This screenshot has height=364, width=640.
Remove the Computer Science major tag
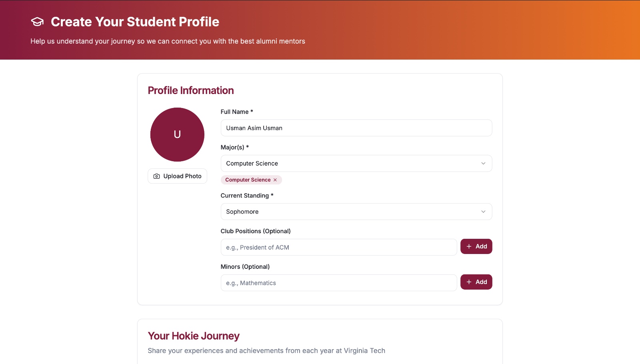click(x=275, y=180)
